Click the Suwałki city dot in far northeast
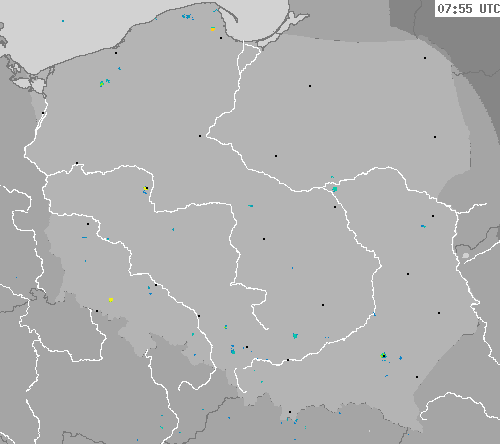 point(425,58)
